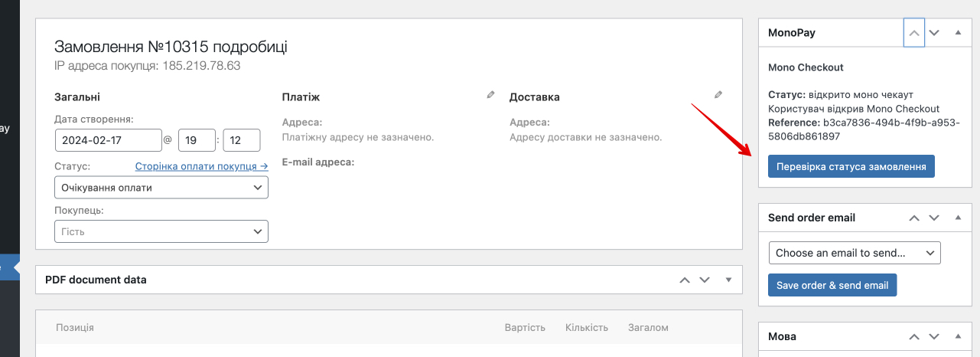Image resolution: width=980 pixels, height=357 pixels.
Task: Open the Очікування оплати status dropdown
Action: tap(161, 188)
